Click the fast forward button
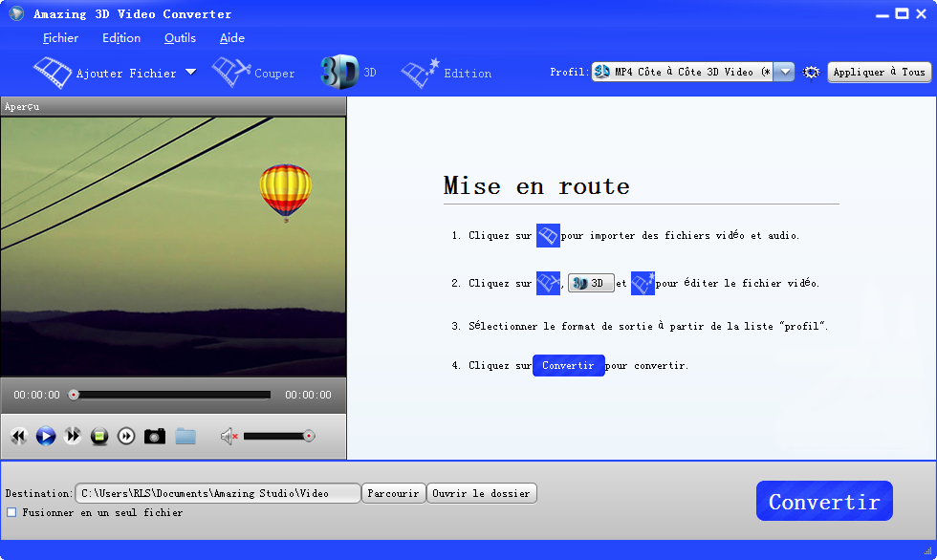Image resolution: width=937 pixels, height=560 pixels. [73, 437]
